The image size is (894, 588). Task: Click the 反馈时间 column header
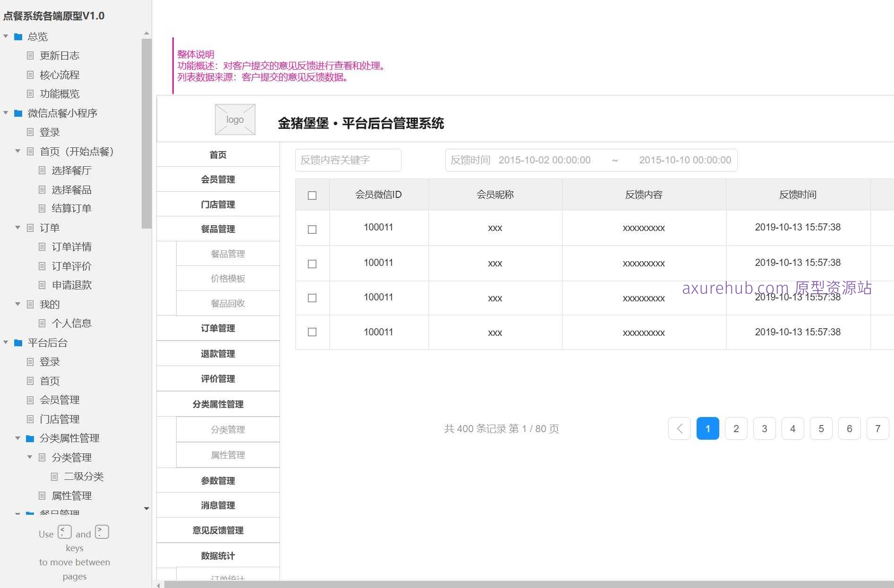coord(798,195)
